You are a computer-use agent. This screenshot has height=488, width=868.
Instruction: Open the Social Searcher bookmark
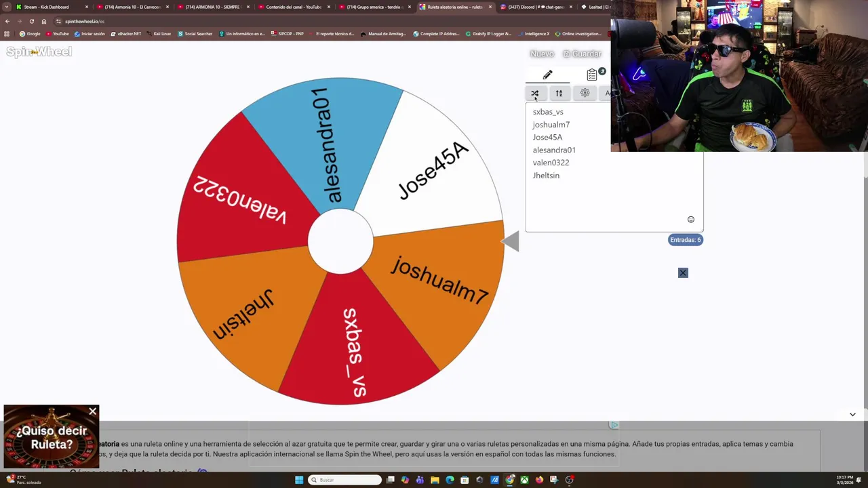click(195, 34)
